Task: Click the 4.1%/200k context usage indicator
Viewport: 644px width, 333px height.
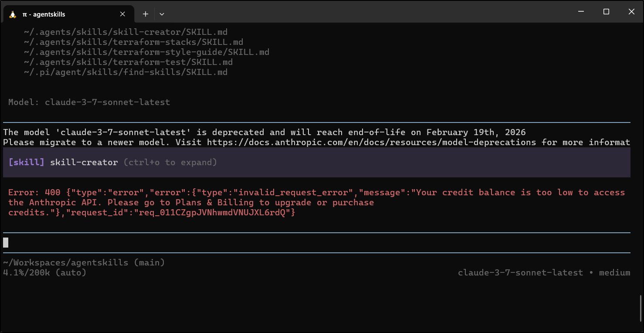Action: [44, 273]
